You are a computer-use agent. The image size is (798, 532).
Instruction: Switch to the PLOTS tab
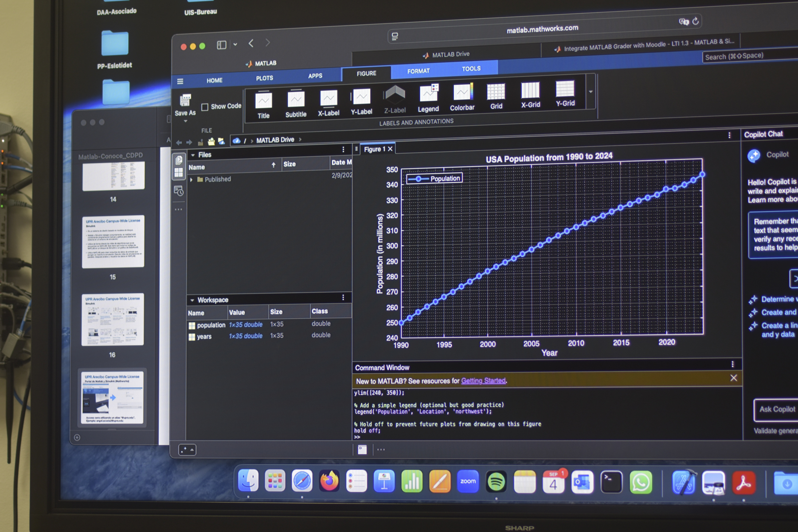click(264, 78)
